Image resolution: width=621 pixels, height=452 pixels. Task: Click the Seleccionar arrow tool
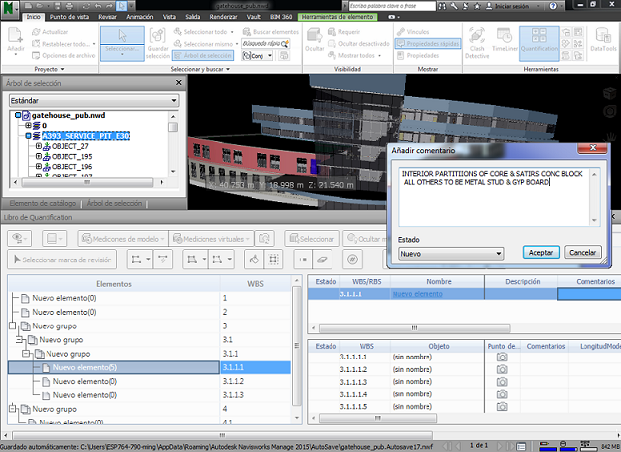[x=122, y=44]
